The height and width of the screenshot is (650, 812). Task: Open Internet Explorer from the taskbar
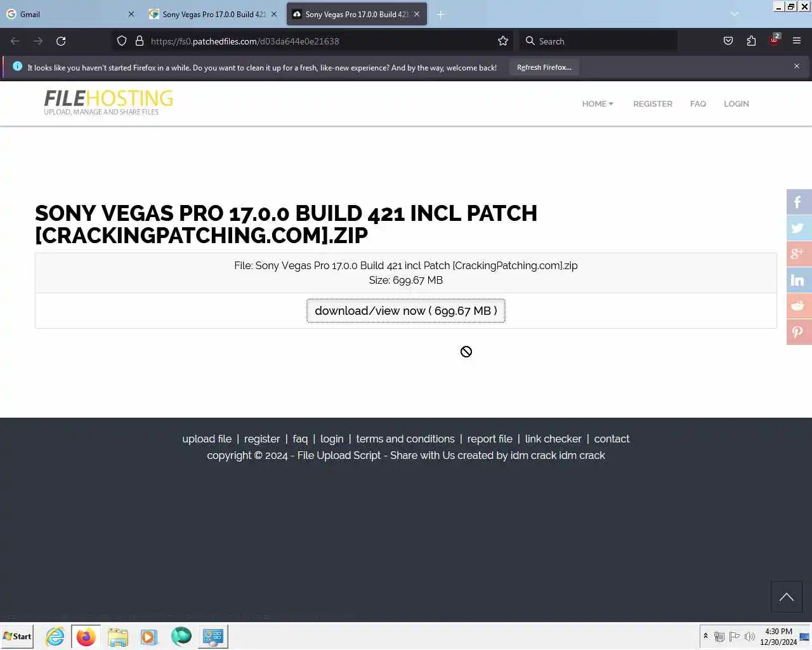tap(55, 636)
